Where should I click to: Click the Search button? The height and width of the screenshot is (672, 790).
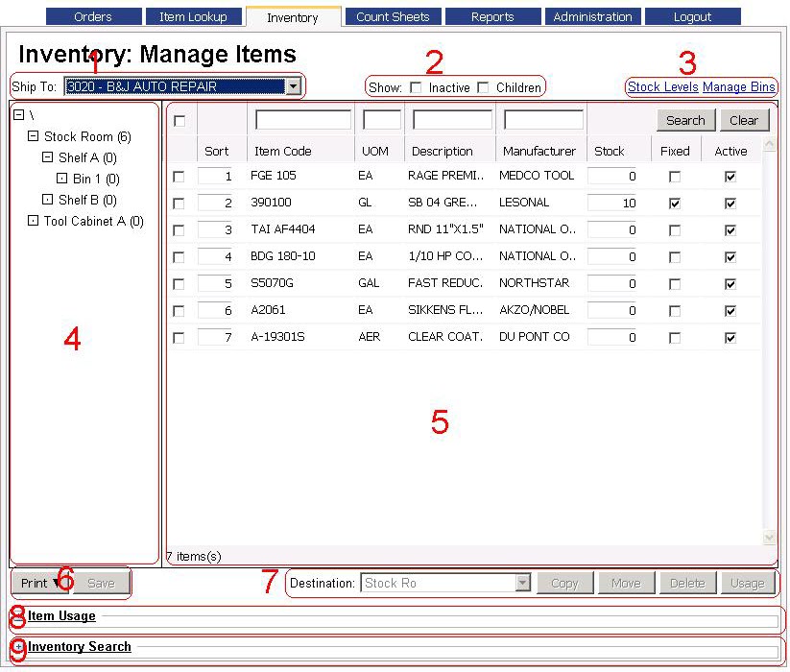[x=685, y=120]
